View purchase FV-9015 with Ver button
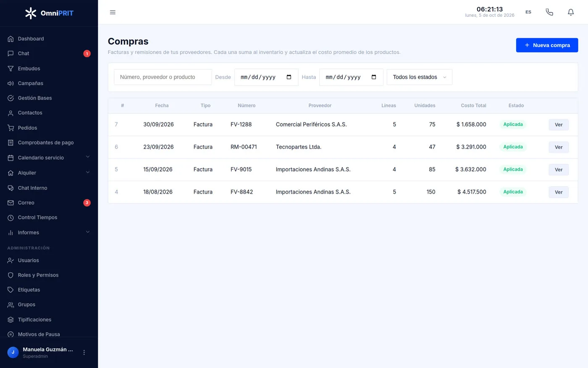 click(559, 170)
